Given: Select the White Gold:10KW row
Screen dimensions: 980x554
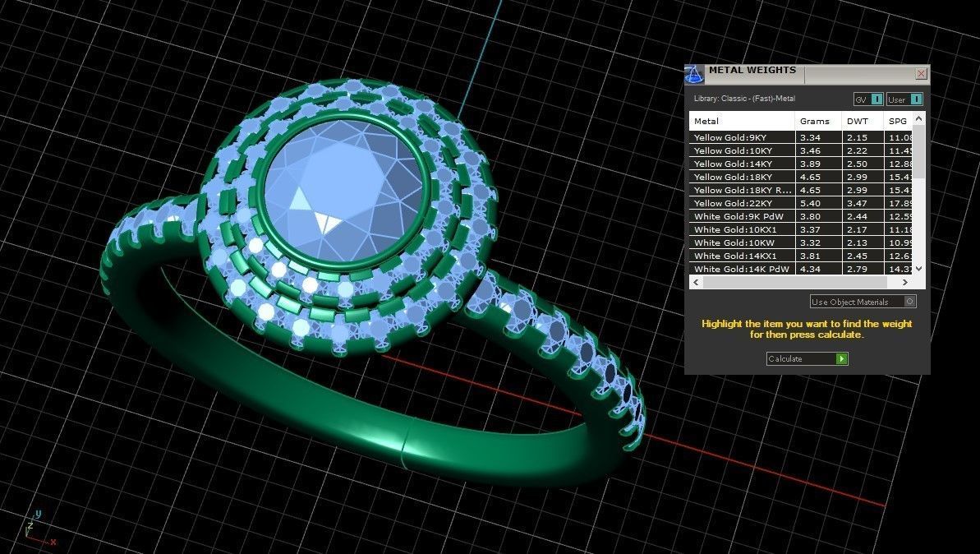Looking at the screenshot, I should pyautogui.click(x=801, y=242).
